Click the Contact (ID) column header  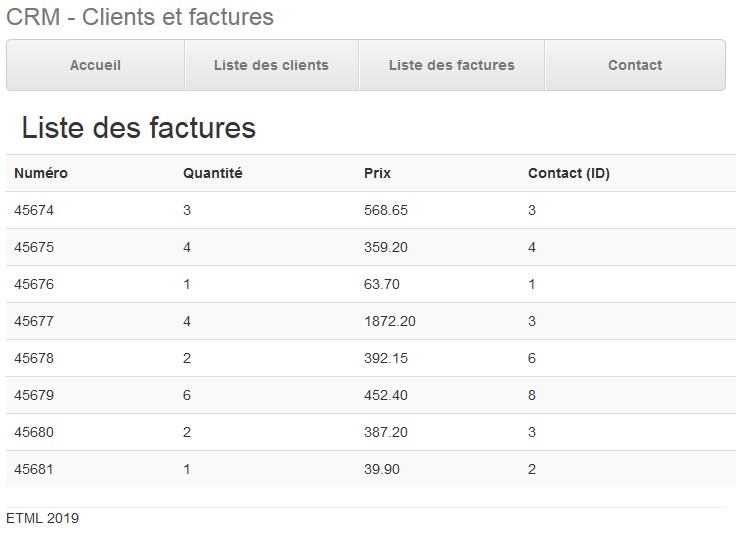coord(568,173)
